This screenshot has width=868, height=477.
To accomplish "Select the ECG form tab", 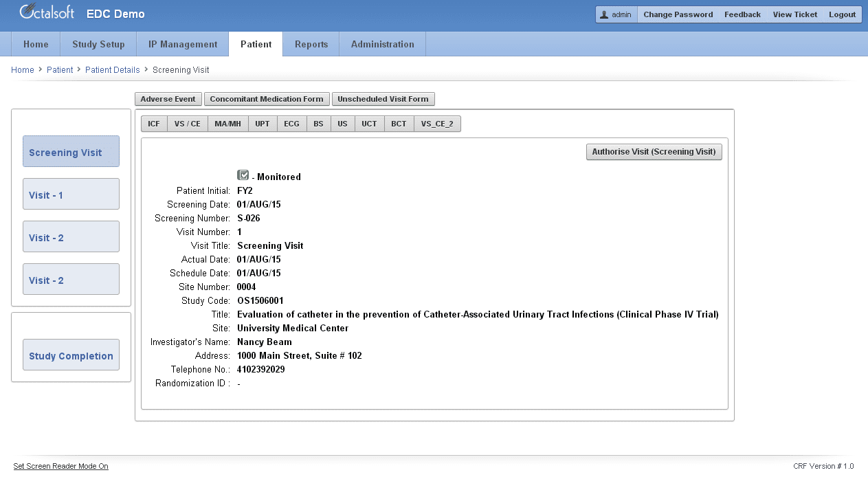I will click(291, 124).
